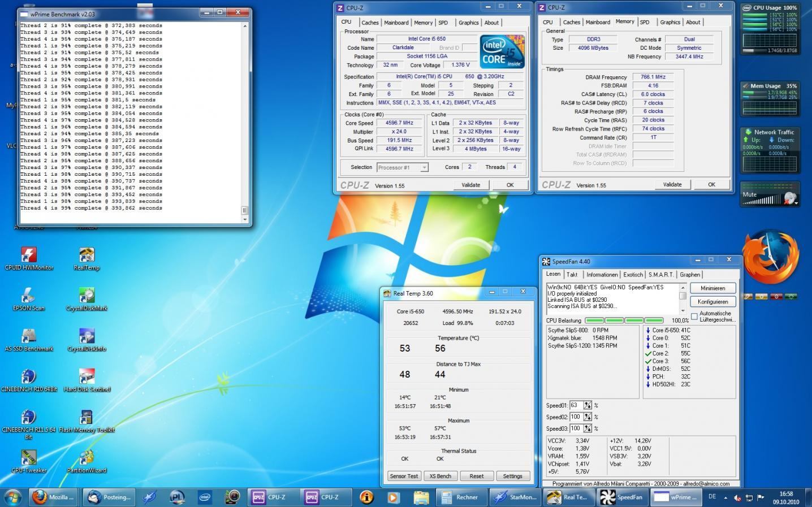Click the Speed01 spinner arrows in SpeedFan

[588, 405]
